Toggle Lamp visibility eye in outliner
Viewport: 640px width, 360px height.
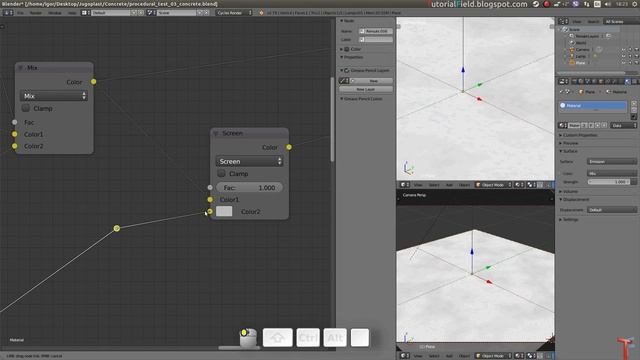[623, 56]
